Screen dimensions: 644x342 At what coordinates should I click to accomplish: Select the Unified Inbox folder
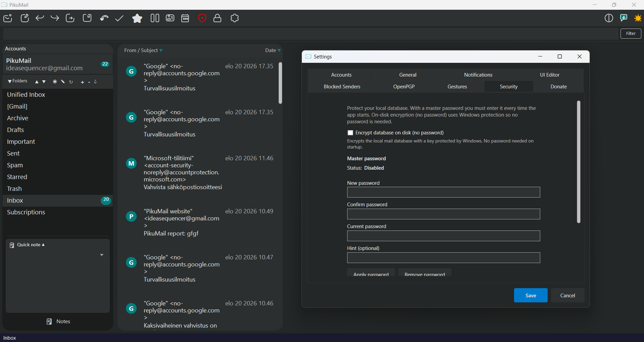click(x=58, y=95)
